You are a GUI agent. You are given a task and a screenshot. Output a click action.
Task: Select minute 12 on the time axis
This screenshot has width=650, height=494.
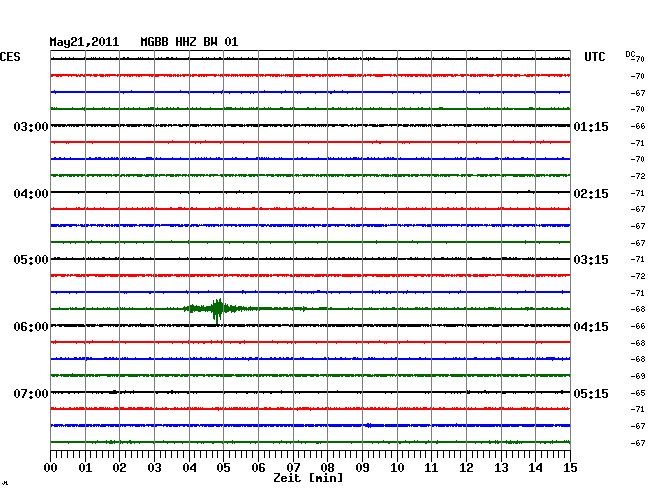coord(466,468)
